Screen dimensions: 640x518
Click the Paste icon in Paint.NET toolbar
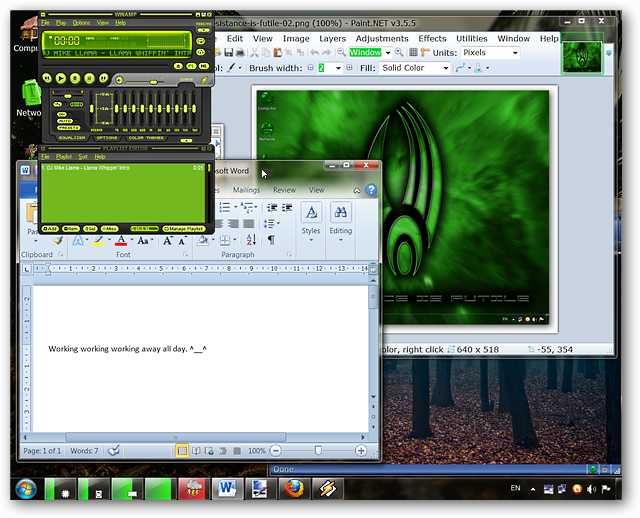[278, 53]
